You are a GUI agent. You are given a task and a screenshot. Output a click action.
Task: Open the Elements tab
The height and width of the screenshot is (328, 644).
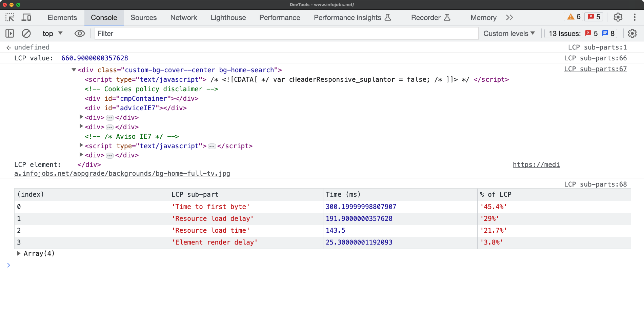[62, 17]
